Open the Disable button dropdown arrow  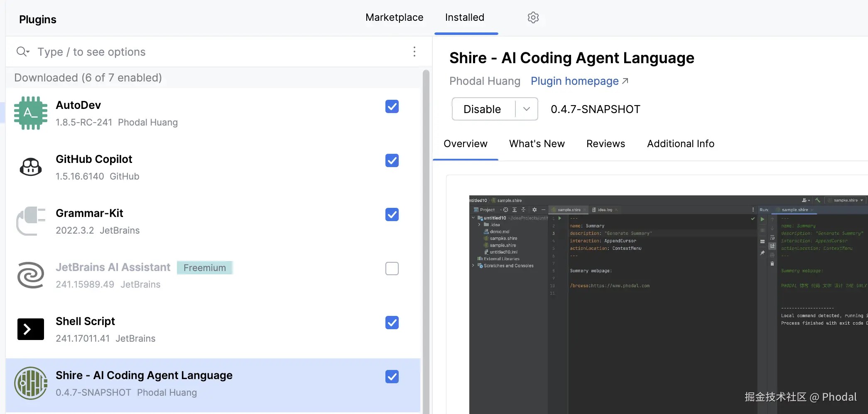(527, 109)
